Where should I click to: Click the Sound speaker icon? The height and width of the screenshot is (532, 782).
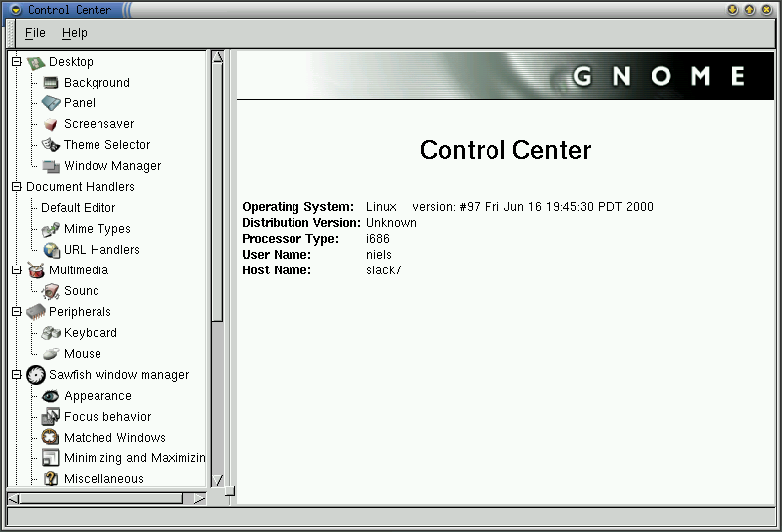[51, 291]
